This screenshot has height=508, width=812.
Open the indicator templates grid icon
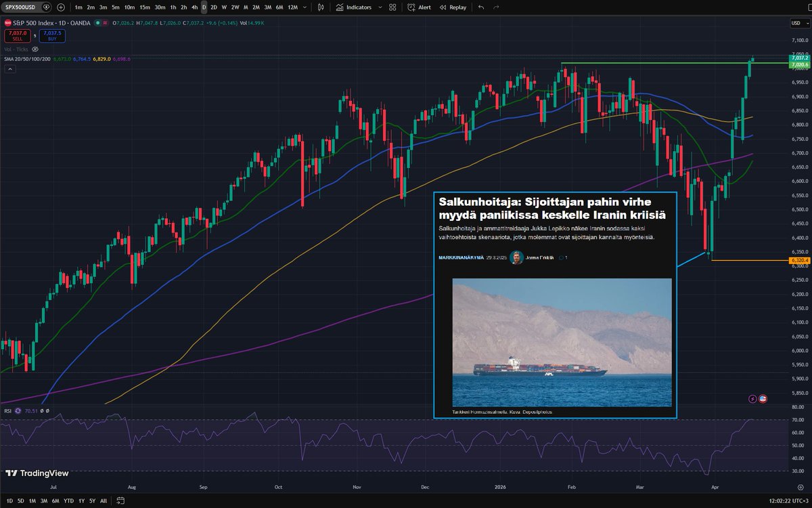[x=392, y=7]
